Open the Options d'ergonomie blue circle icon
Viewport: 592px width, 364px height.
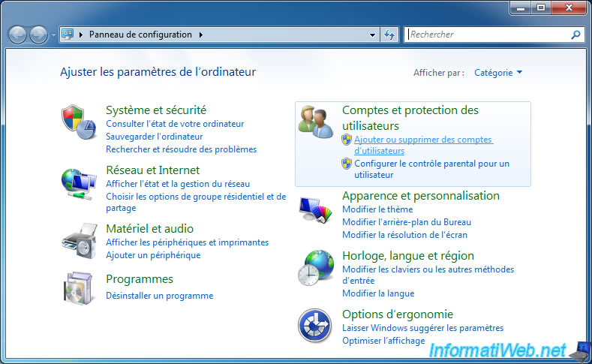[x=315, y=326]
